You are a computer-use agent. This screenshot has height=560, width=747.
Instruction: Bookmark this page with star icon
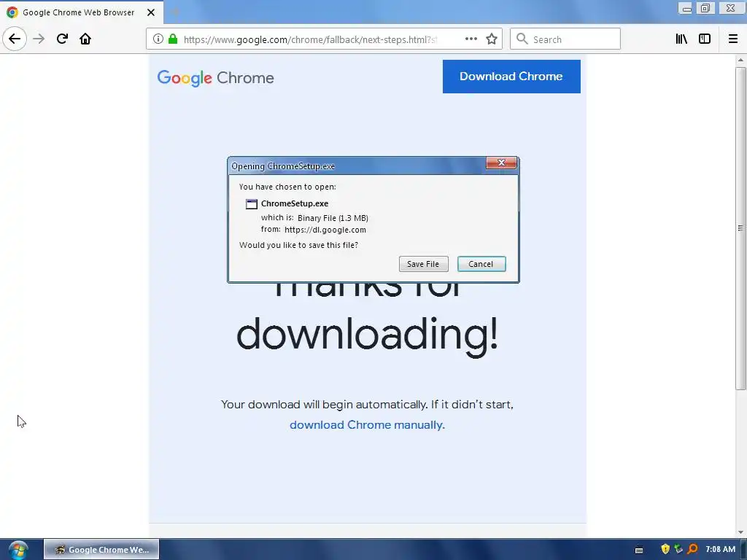492,39
